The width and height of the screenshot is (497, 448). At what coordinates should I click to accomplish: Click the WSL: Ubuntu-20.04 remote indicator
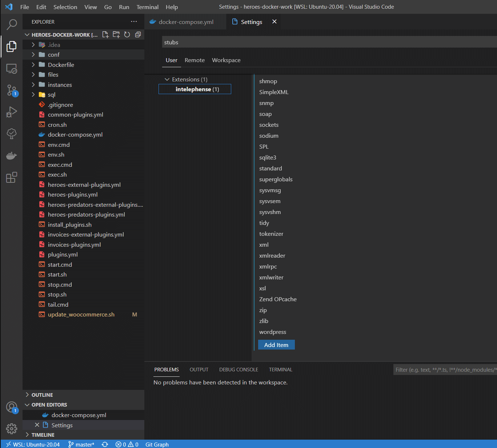pos(33,444)
